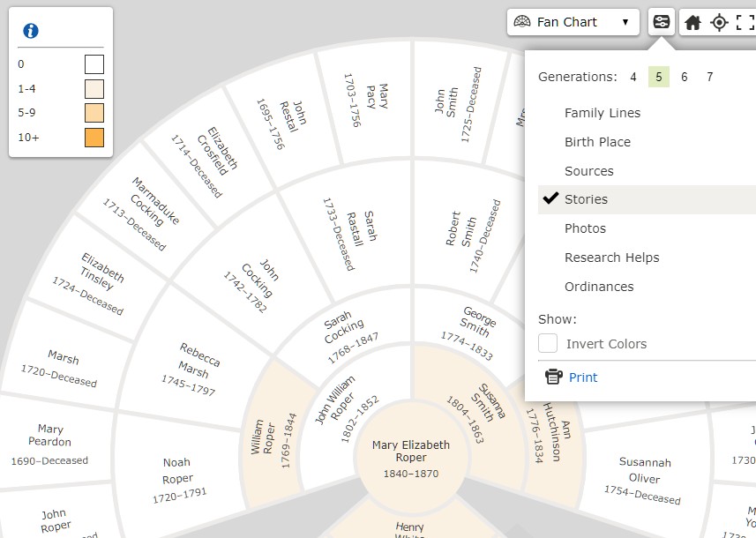
Task: Click the recenter target icon
Action: (x=719, y=22)
